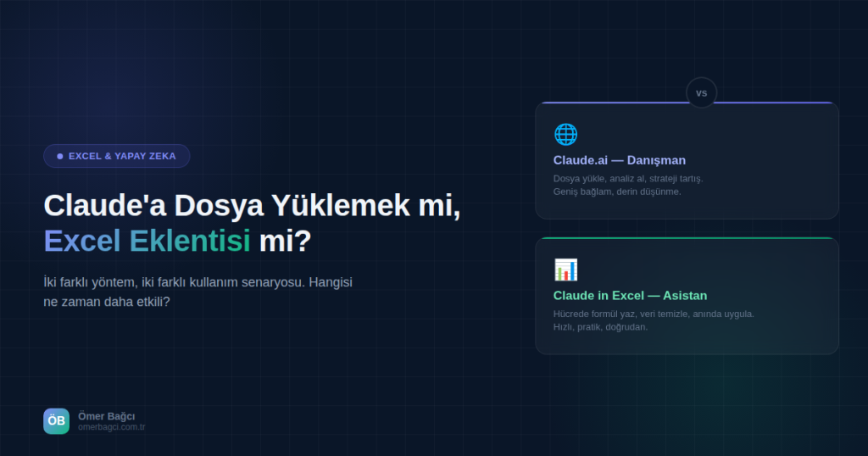Image resolution: width=868 pixels, height=456 pixels.
Task: Select the Claude in Excel — Asistan title
Action: point(630,296)
